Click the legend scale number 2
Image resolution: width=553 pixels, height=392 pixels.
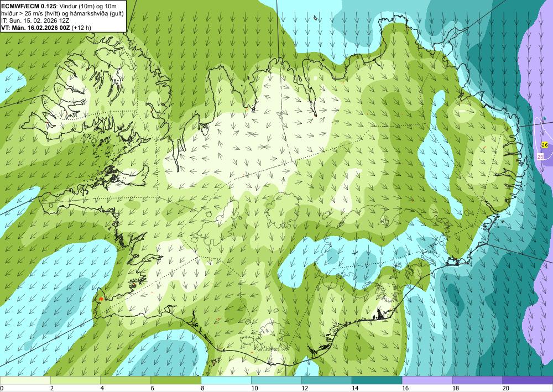click(52, 389)
